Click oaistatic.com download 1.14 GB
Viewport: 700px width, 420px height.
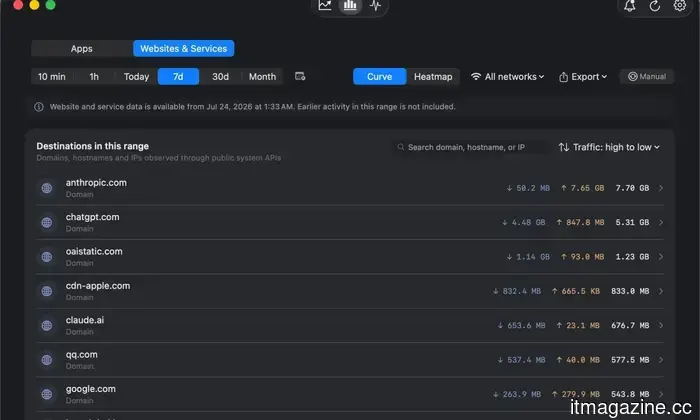tap(528, 257)
